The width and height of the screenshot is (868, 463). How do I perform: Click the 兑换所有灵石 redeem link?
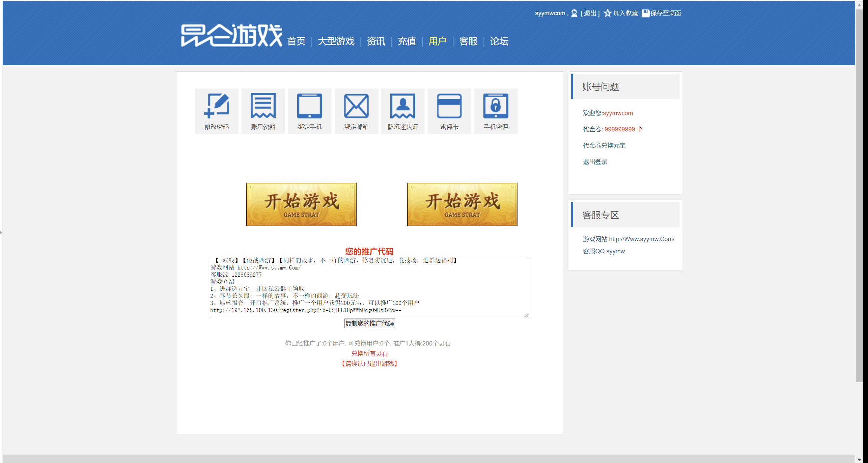tap(369, 353)
